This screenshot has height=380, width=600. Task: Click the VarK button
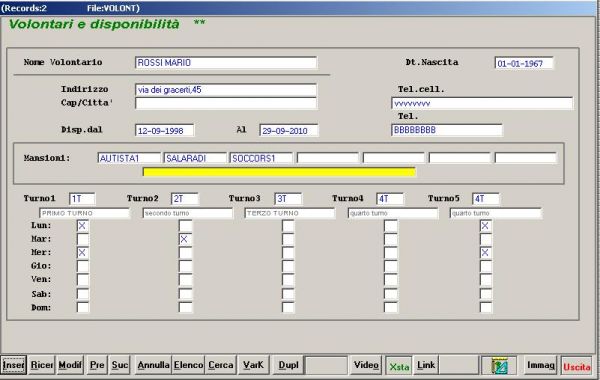tap(253, 365)
